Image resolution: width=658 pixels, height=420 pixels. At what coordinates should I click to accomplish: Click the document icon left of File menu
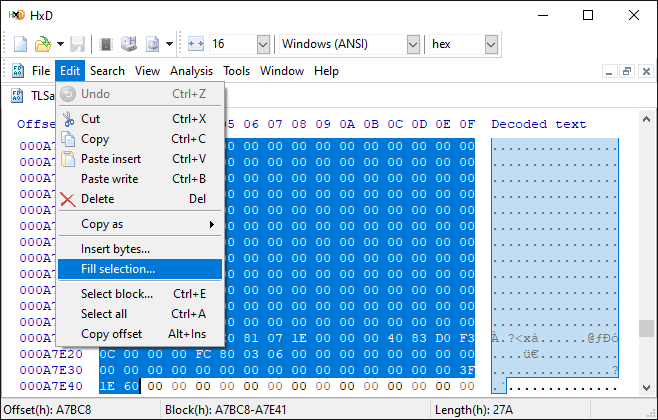tap(18, 71)
